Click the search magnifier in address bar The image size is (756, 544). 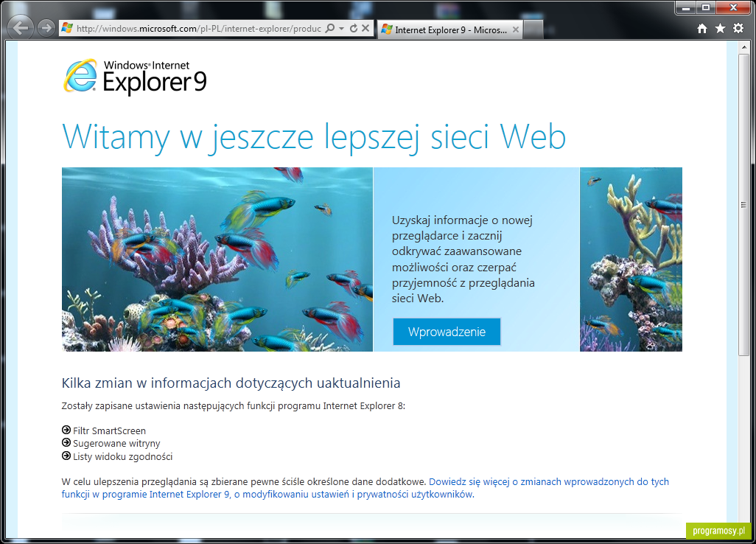[x=330, y=29]
